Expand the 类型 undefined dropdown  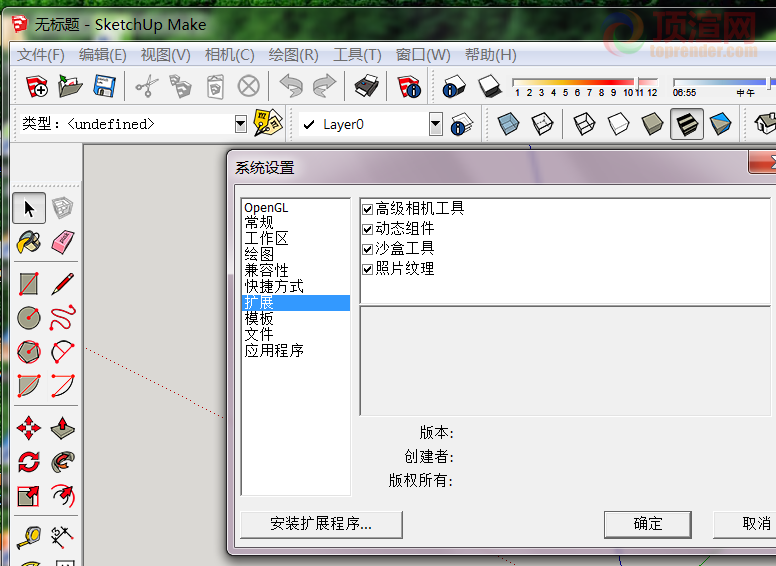(241, 124)
